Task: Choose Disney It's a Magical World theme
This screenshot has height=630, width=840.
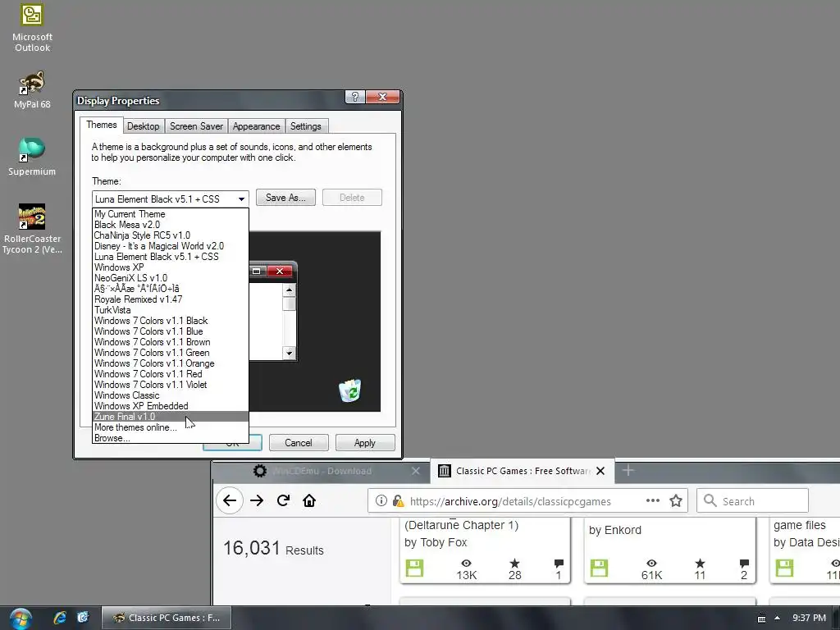Action: [x=171, y=246]
